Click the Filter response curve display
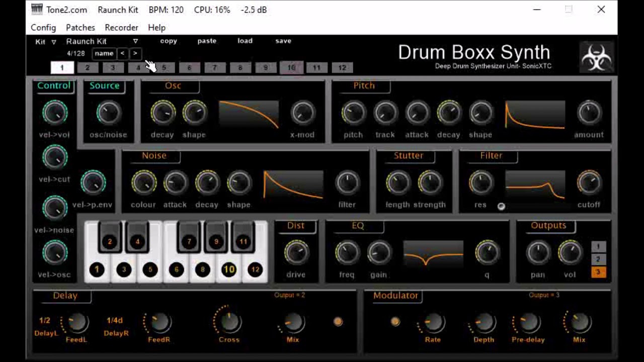The image size is (644, 362). (x=535, y=185)
